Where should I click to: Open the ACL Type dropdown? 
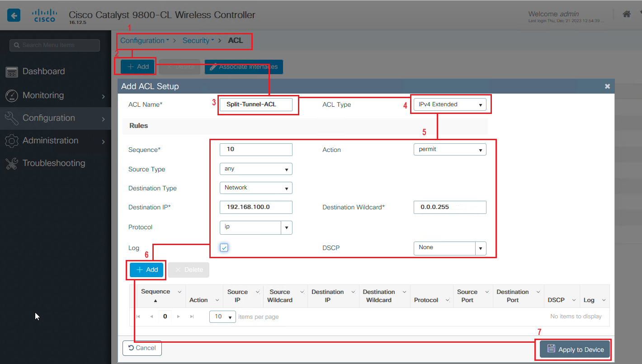(450, 104)
